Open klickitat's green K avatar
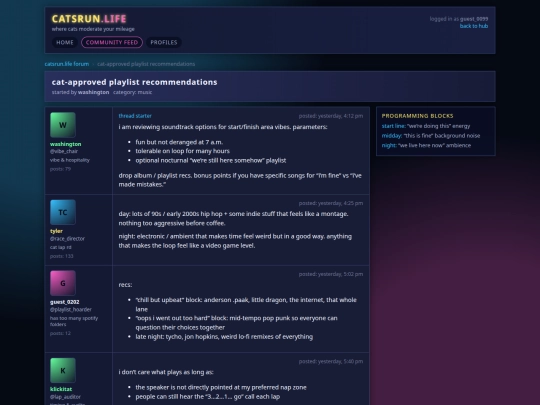 [63, 371]
